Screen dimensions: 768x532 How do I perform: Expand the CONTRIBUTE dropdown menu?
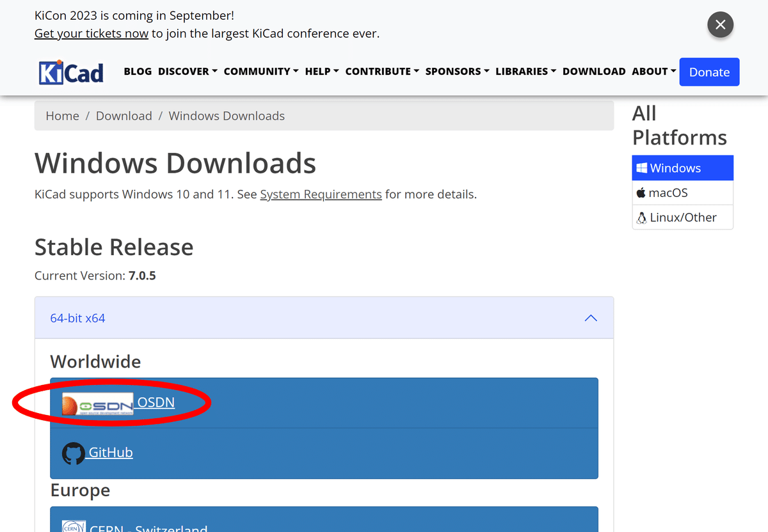[382, 72]
